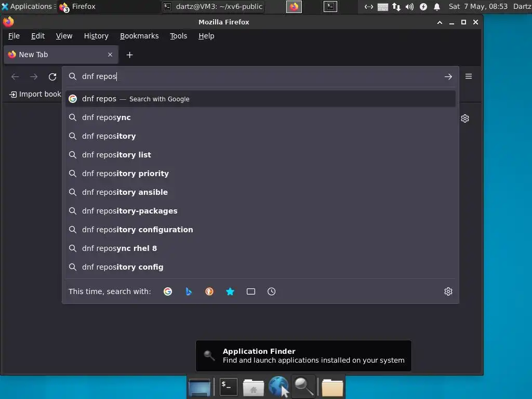Screen dimensions: 532x399
Task: Click in the address bar text field
Action: coord(261,76)
